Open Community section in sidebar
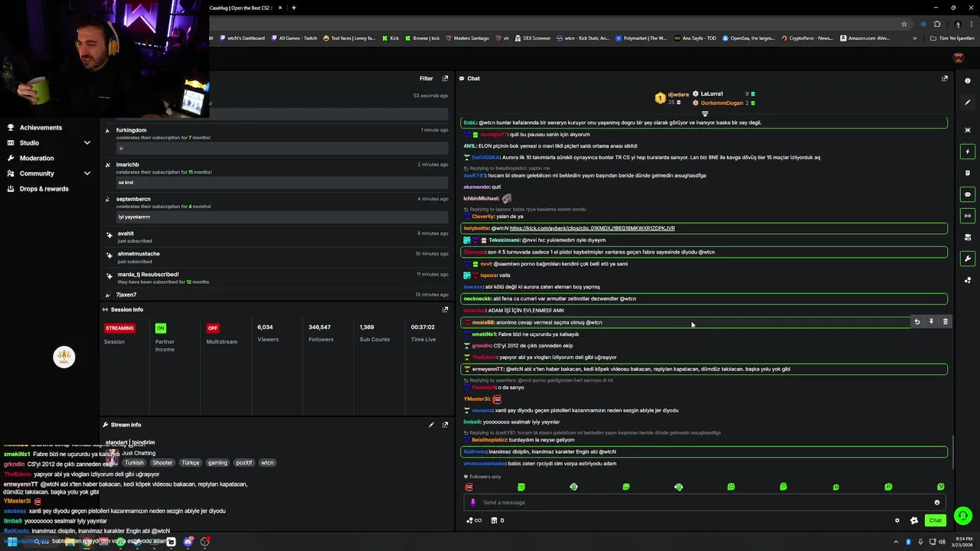 pyautogui.click(x=37, y=174)
